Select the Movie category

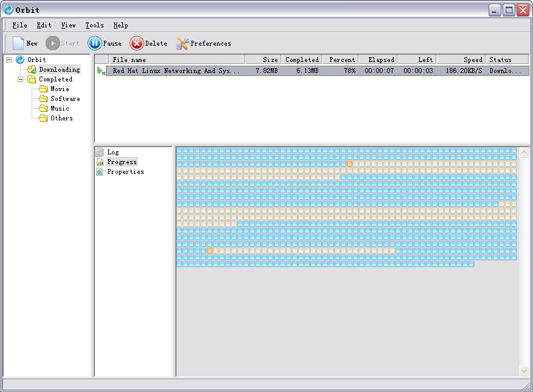click(60, 89)
